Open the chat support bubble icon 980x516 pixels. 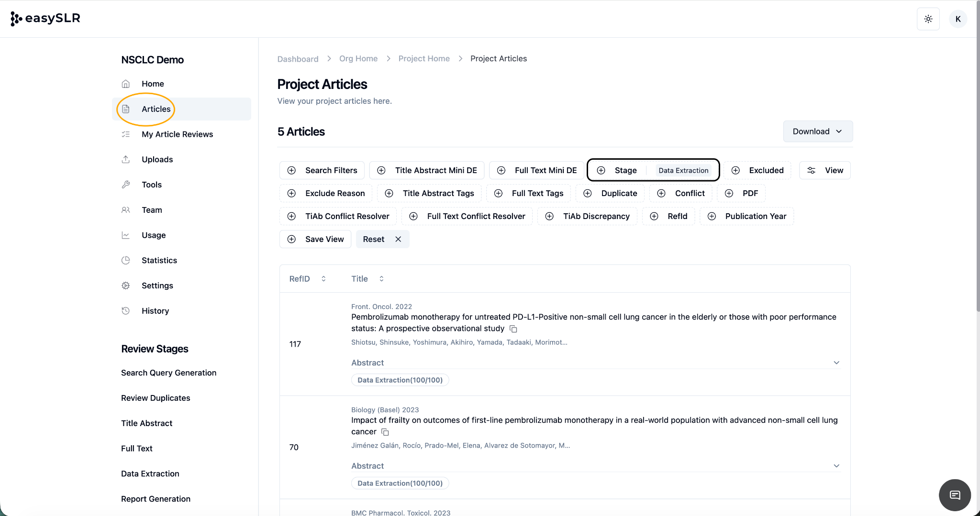click(x=955, y=495)
